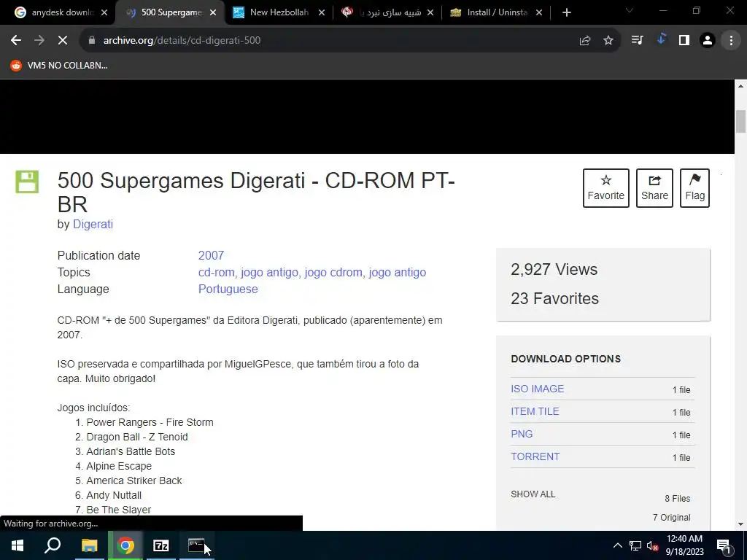Screen dimensions: 747x560
Task: Open Windows taskbar search
Action: pos(53,545)
